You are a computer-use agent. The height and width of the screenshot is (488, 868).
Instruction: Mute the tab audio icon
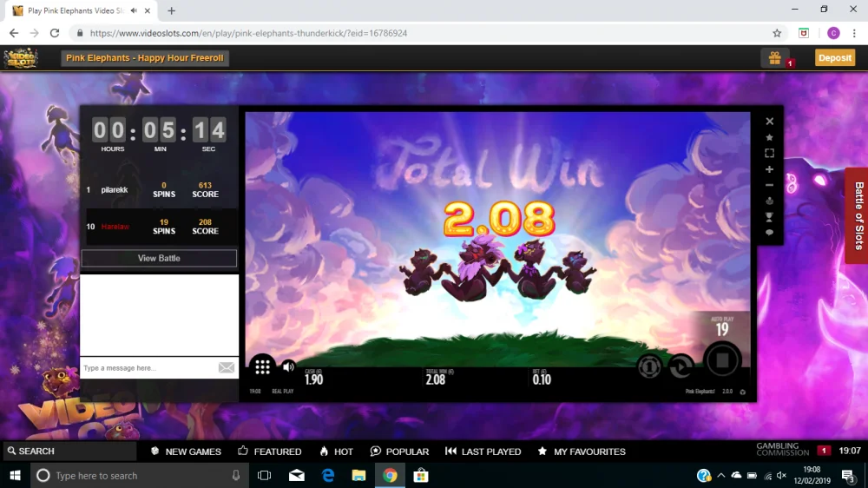pos(134,10)
